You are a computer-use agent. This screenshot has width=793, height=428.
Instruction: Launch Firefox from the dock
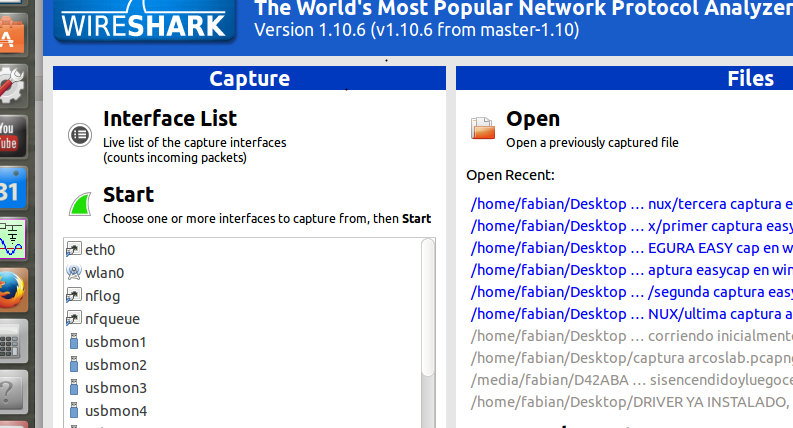click(13, 290)
